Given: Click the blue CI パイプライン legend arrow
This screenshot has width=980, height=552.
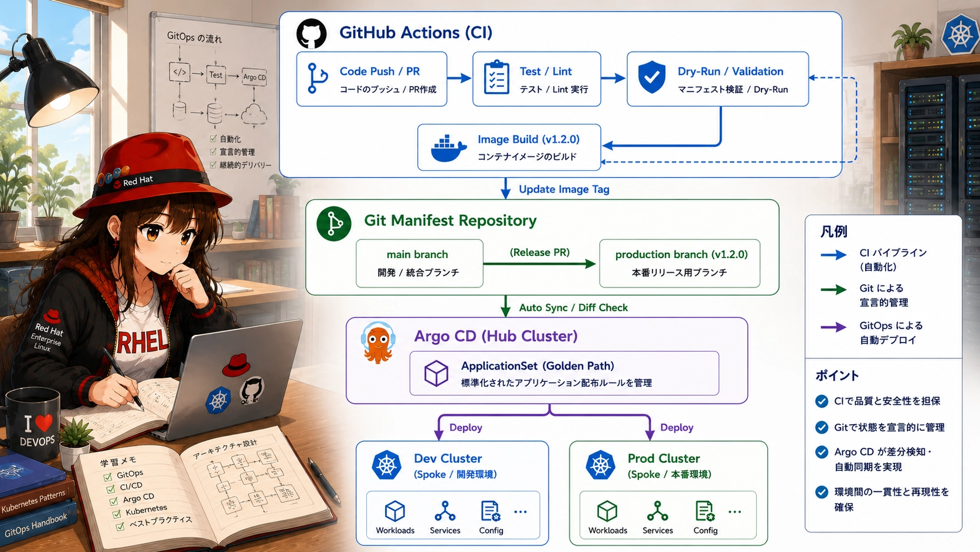Looking at the screenshot, I should (x=833, y=255).
